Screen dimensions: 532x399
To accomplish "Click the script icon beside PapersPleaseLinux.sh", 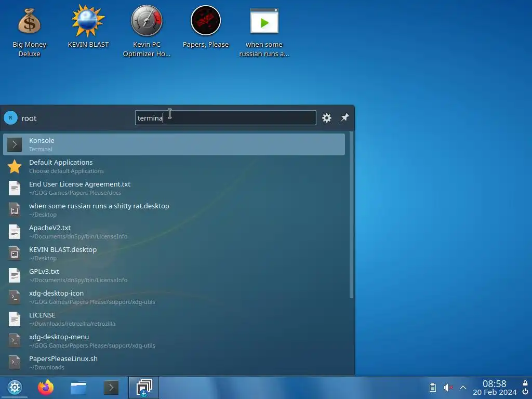I will 15,363.
